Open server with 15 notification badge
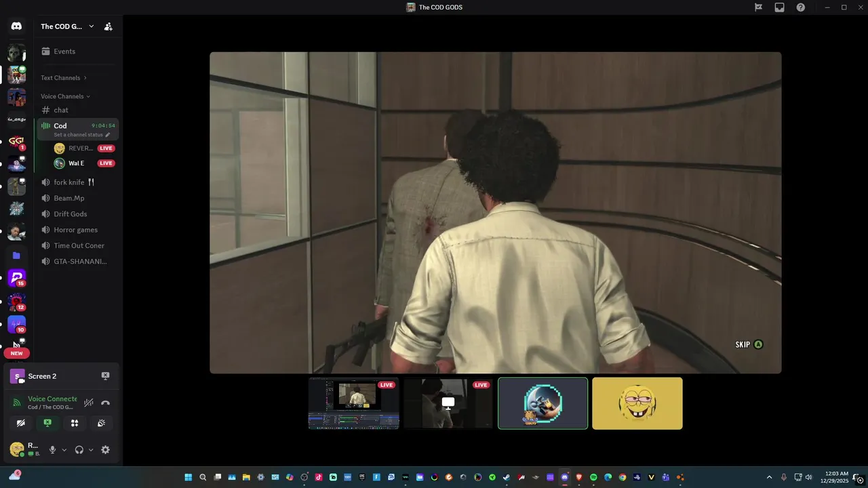The height and width of the screenshot is (488, 868). (x=16, y=278)
